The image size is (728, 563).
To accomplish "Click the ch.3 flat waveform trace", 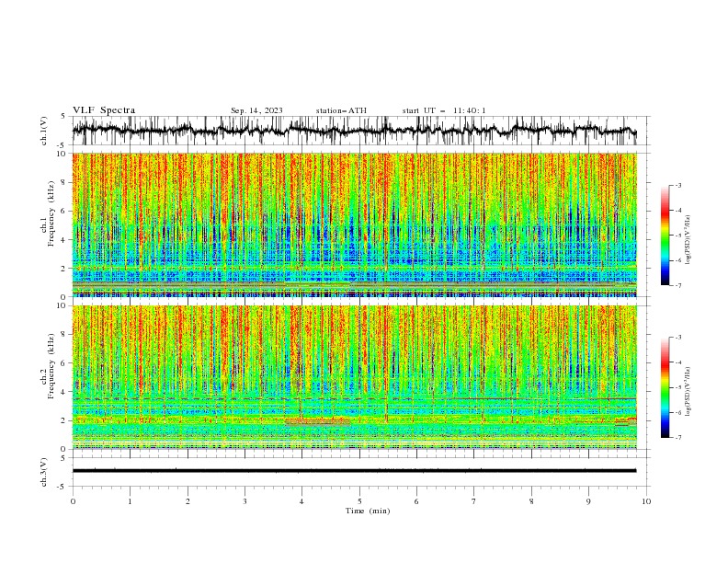I will click(x=355, y=471).
